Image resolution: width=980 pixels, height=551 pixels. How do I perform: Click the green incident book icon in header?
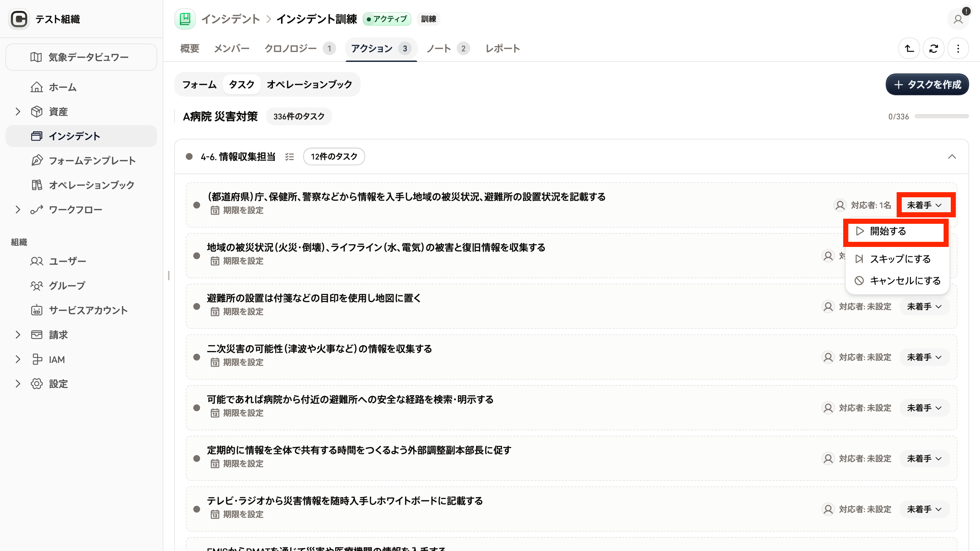coord(185,19)
